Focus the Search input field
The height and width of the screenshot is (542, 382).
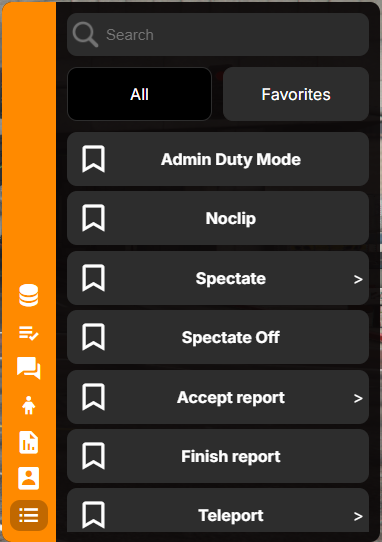click(218, 35)
